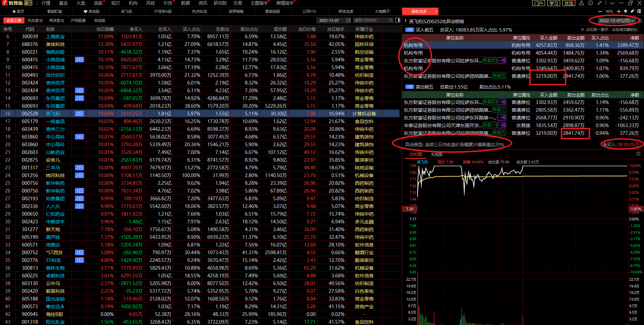Click the 2日 badge on 英飞拓 row

79,114
